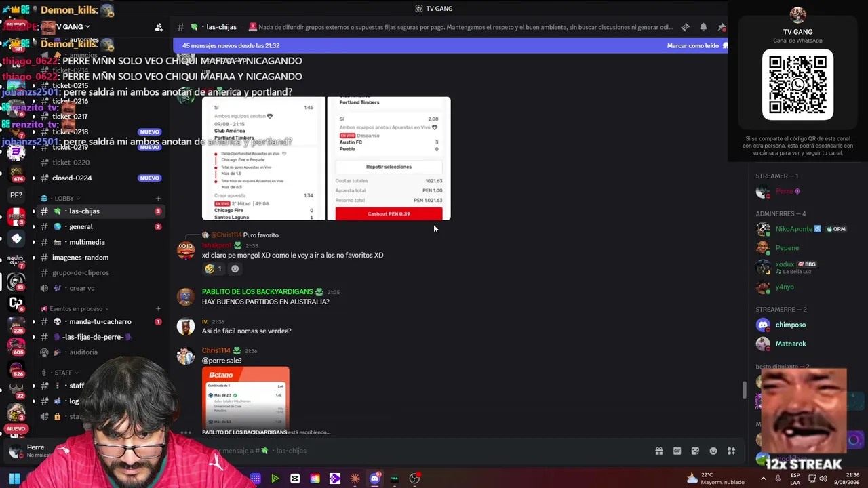868x488 pixels.
Task: Open the taskbar microphone icon
Action: (x=778, y=479)
